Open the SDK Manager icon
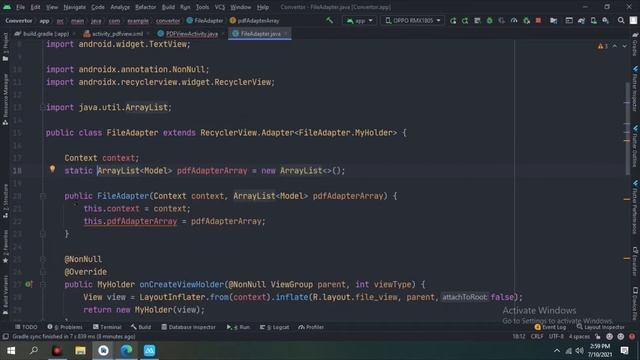Image resolution: width=640 pixels, height=360 pixels. pyautogui.click(x=606, y=20)
